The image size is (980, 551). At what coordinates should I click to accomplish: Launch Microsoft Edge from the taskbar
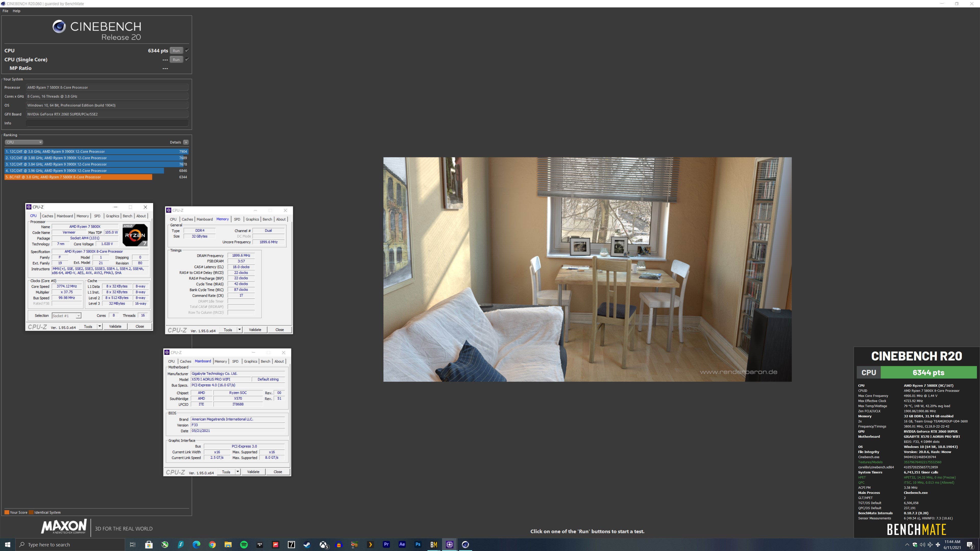(196, 545)
